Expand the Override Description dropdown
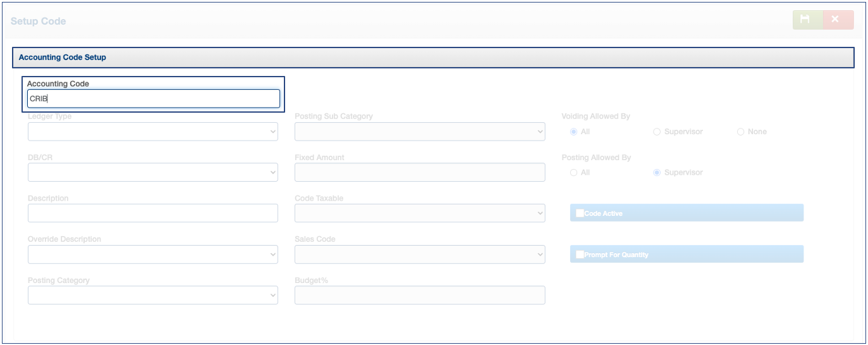 pyautogui.click(x=152, y=254)
